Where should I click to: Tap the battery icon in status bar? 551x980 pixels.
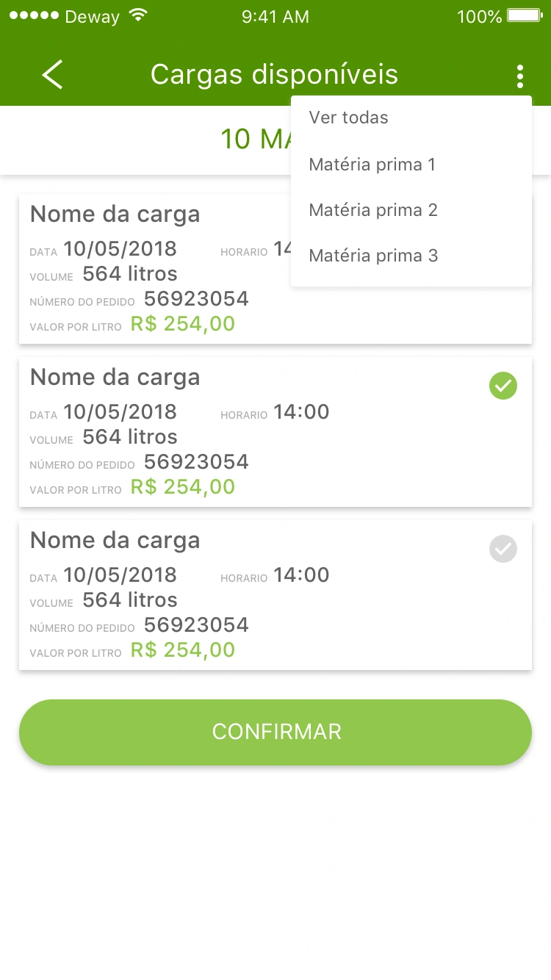[525, 15]
